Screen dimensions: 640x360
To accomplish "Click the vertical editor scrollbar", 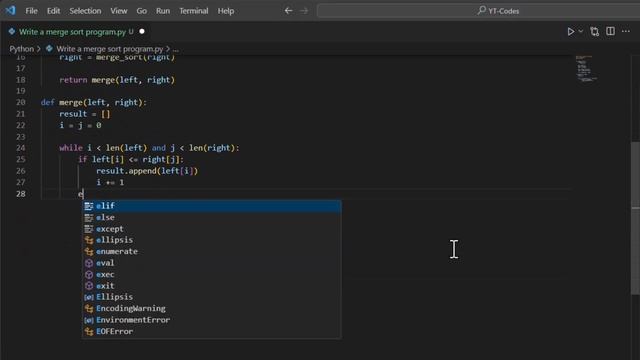I will coord(635,218).
